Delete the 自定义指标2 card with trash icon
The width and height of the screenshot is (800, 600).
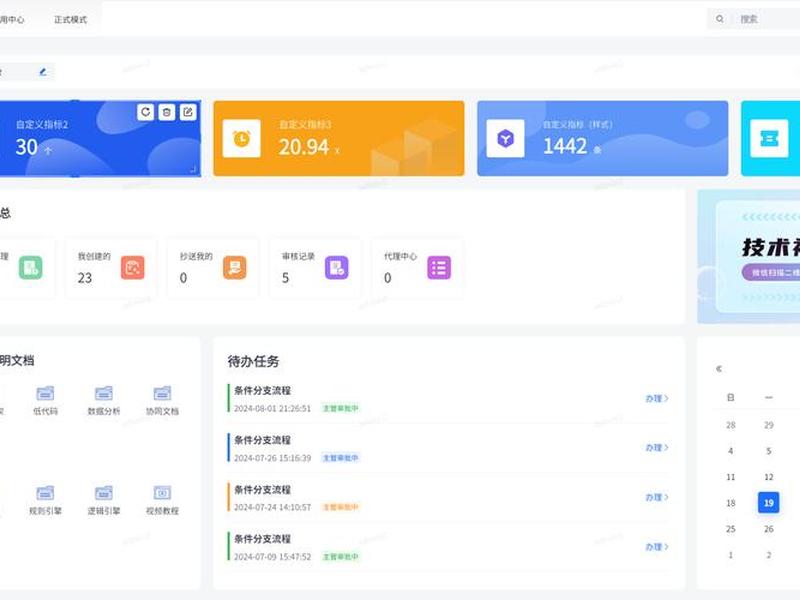[x=166, y=112]
